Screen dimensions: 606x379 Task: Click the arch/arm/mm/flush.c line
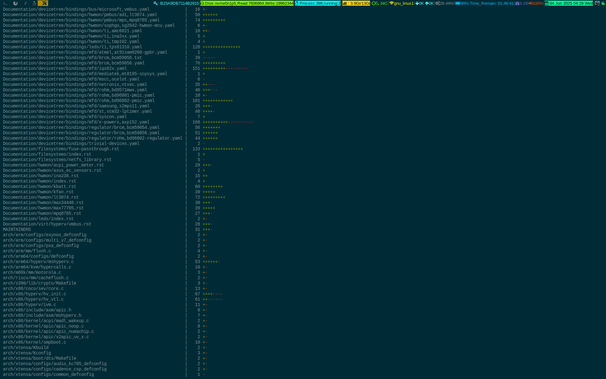(x=27, y=251)
